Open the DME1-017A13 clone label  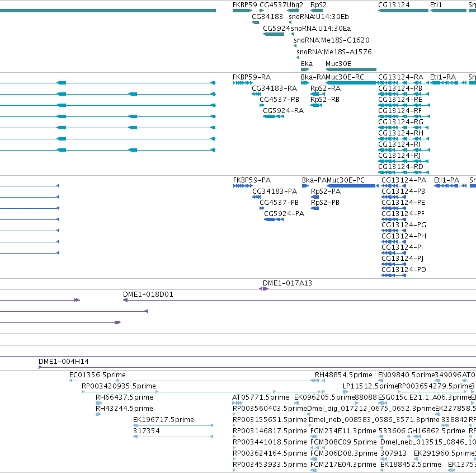pyautogui.click(x=288, y=283)
